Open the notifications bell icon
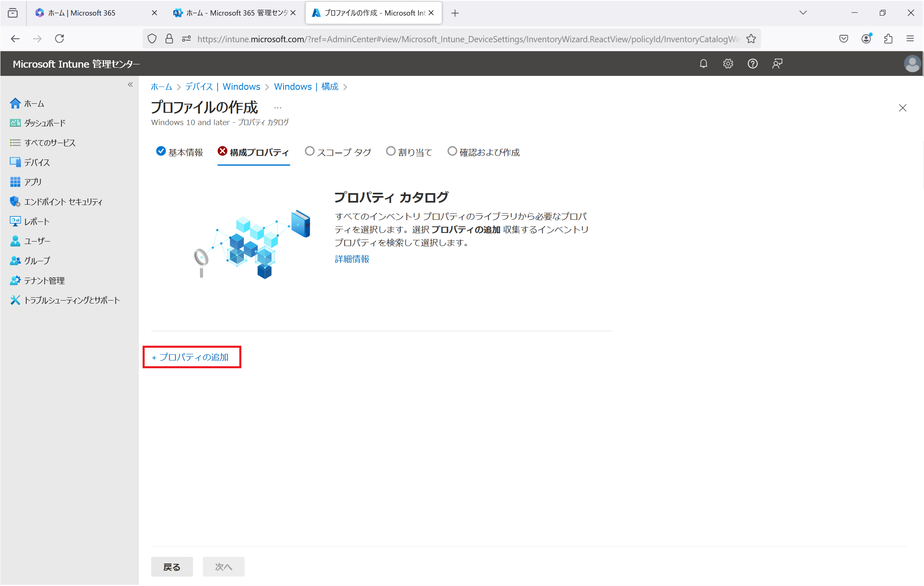The height and width of the screenshot is (586, 924). point(703,64)
